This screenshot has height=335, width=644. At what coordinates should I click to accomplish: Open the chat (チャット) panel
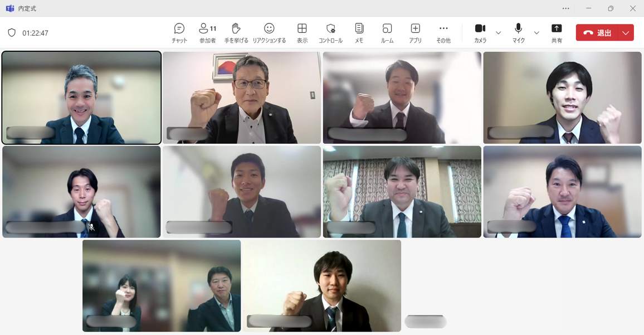[x=179, y=33]
